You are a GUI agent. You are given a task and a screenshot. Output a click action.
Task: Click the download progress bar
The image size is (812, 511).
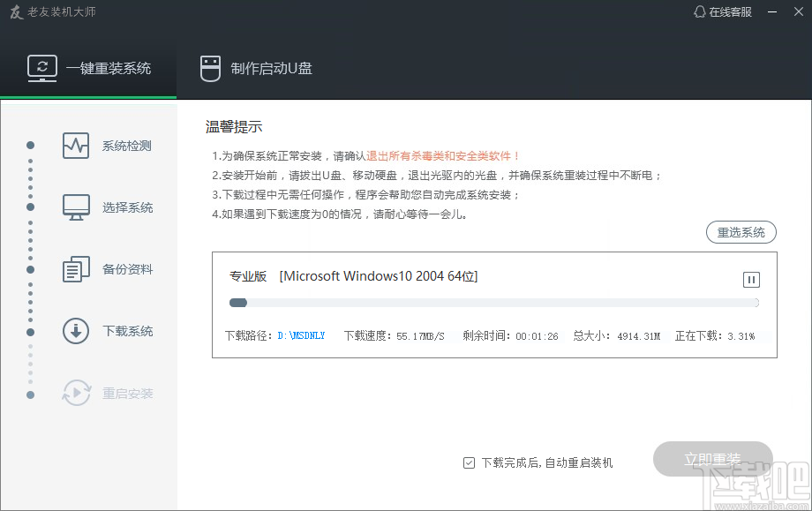tap(493, 303)
